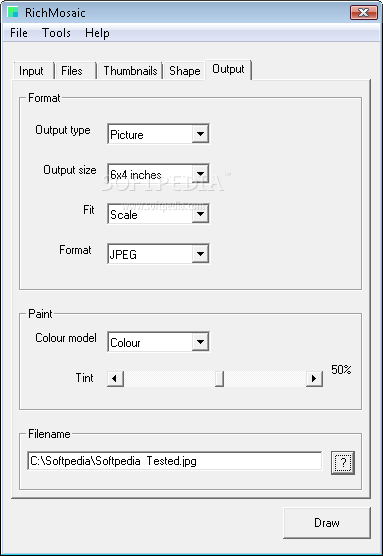Expand the Output size dropdown
383x556 pixels.
tap(158, 174)
